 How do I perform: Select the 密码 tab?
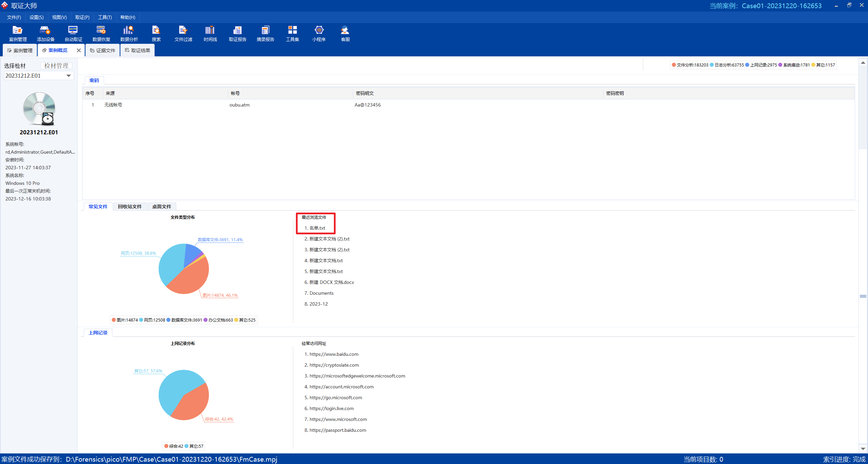(x=94, y=80)
